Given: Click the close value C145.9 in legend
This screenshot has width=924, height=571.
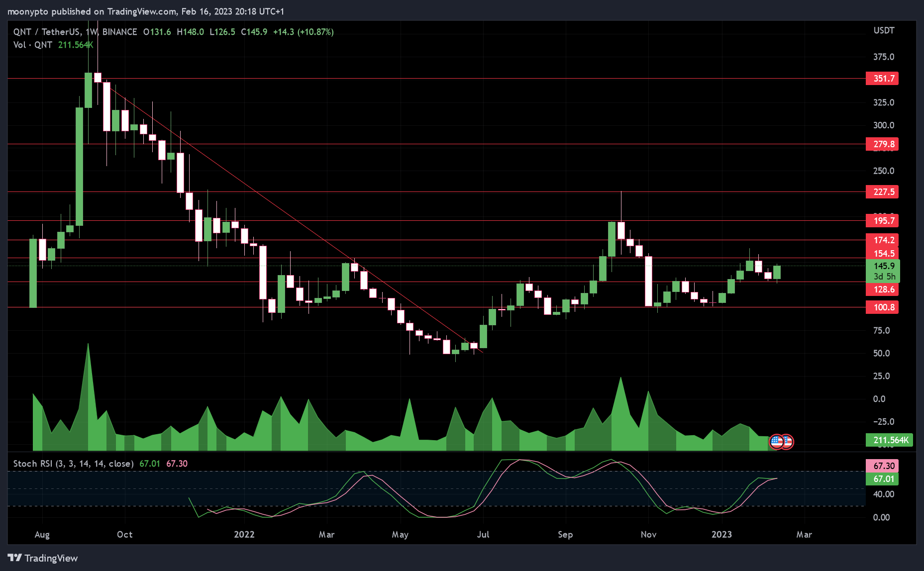Looking at the screenshot, I should point(254,32).
